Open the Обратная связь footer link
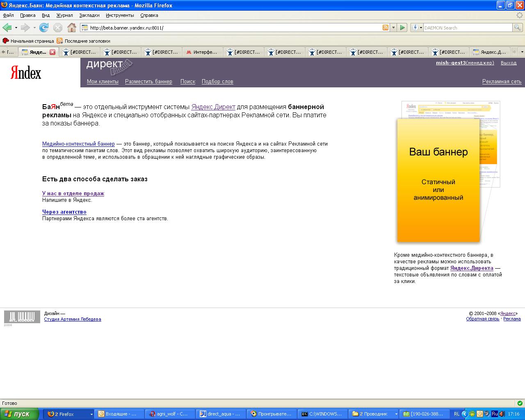The width and height of the screenshot is (525, 420). click(483, 319)
